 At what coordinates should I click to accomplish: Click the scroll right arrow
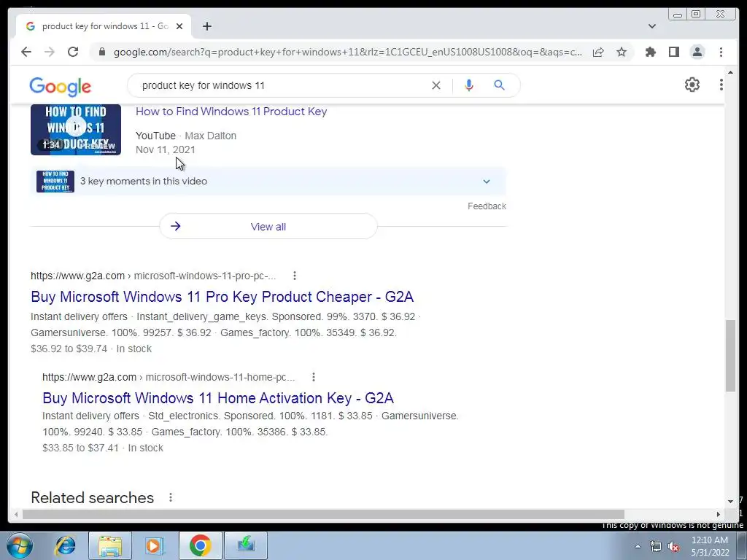pos(719,514)
